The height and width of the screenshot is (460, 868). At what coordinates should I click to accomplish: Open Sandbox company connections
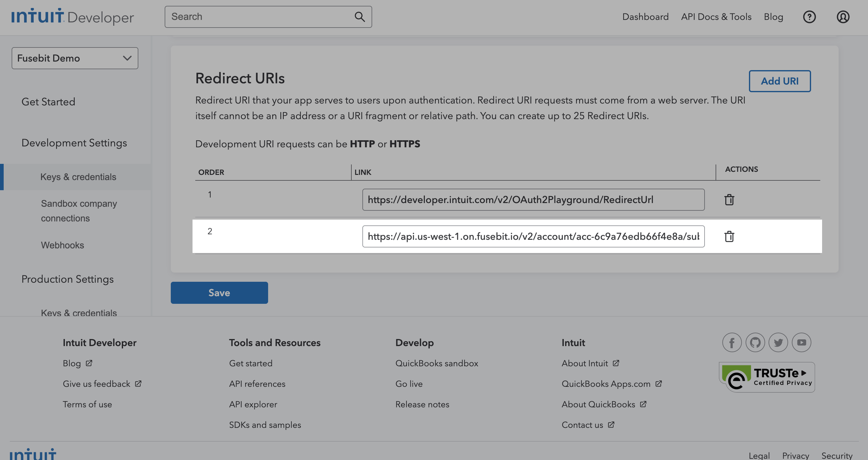point(79,211)
